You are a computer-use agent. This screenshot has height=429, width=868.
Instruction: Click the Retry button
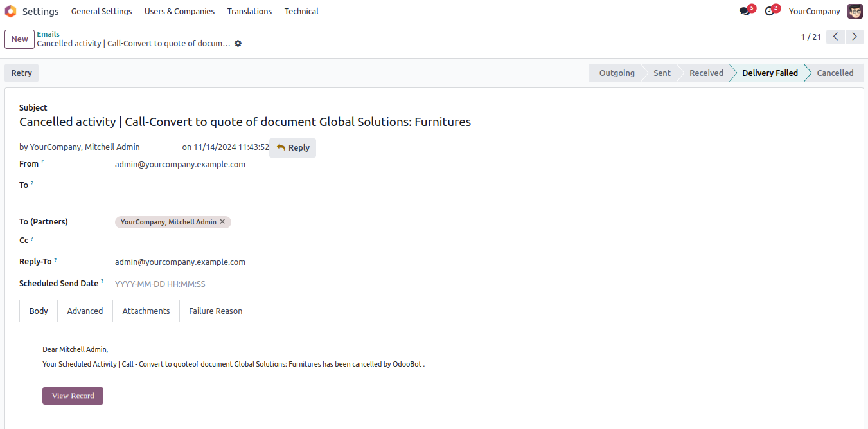(22, 73)
